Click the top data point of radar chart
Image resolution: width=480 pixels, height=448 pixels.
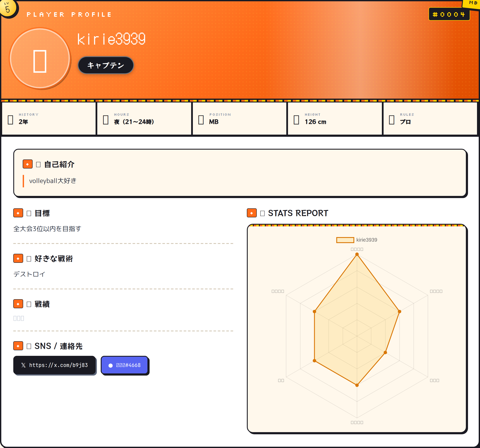pos(357,254)
